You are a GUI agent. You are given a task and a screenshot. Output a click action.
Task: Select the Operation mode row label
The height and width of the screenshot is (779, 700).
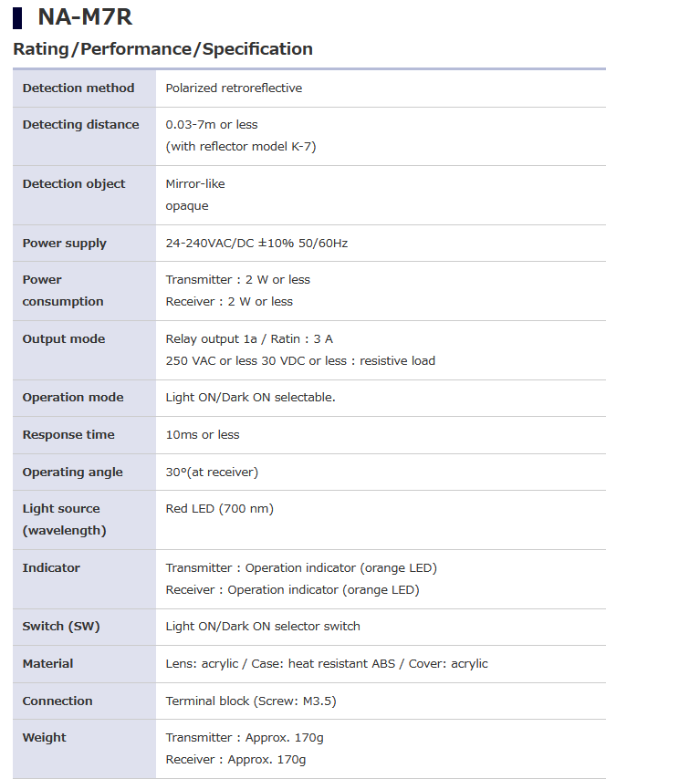point(73,398)
